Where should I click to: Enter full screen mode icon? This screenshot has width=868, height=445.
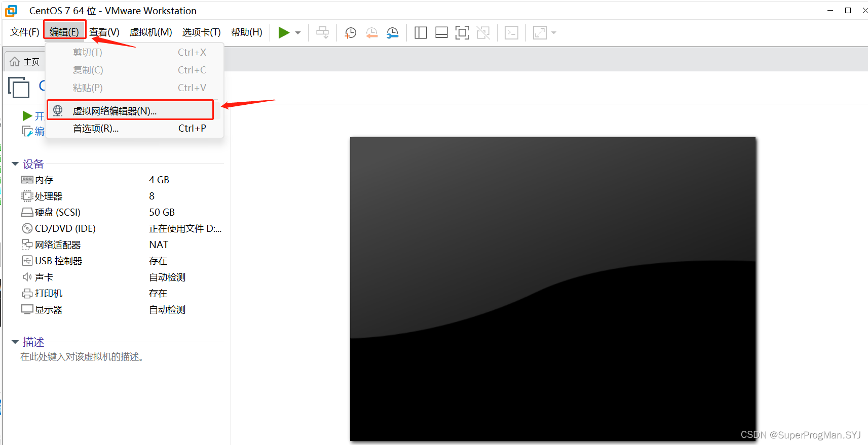point(462,33)
